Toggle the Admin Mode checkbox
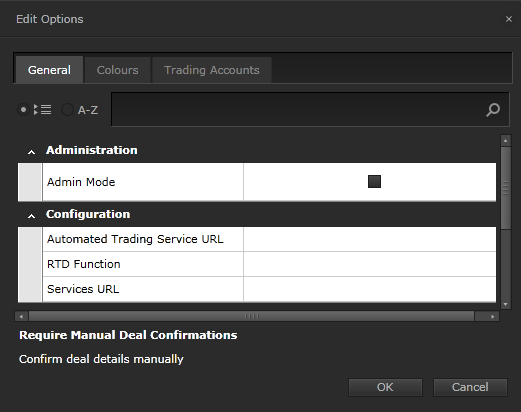Screen dimensions: 521x412 pyautogui.click(x=374, y=182)
